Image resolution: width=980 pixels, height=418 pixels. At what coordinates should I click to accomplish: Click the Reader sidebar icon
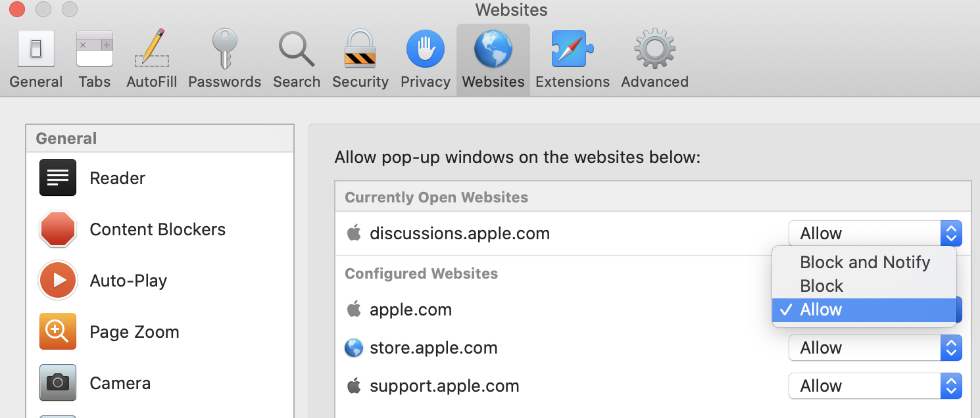58,177
